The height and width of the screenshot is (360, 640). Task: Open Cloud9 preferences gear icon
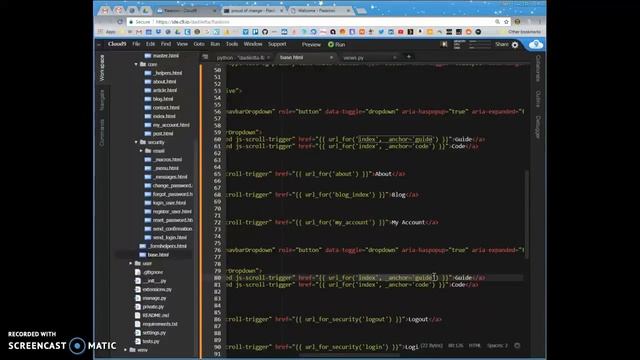click(515, 45)
